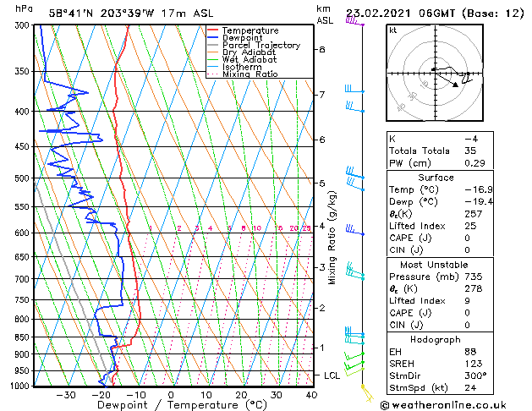Click the 'hPa' pressure unit label
532x411 pixels.
tap(24, 9)
